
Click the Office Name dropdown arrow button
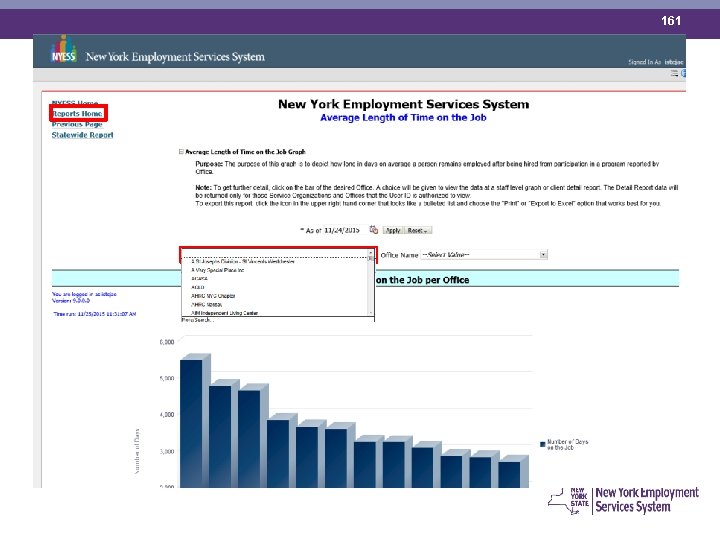[x=544, y=254]
